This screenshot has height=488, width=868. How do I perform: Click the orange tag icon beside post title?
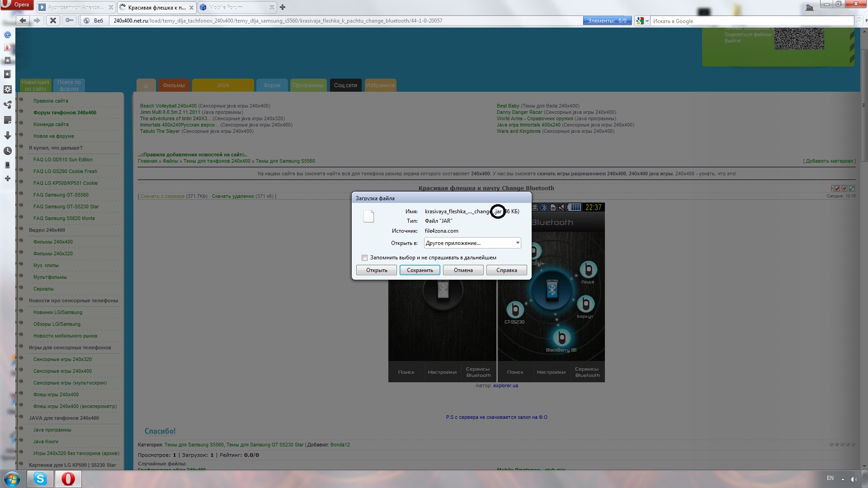point(844,188)
